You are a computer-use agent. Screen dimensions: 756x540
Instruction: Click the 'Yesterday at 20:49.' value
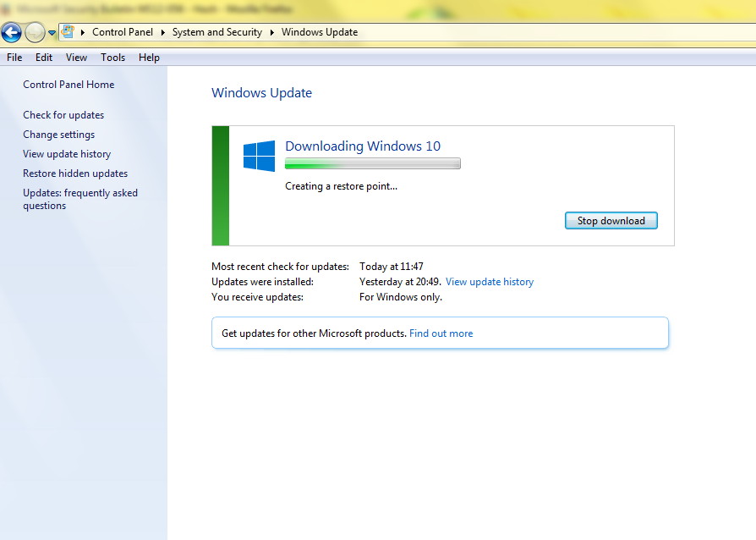pyautogui.click(x=400, y=282)
